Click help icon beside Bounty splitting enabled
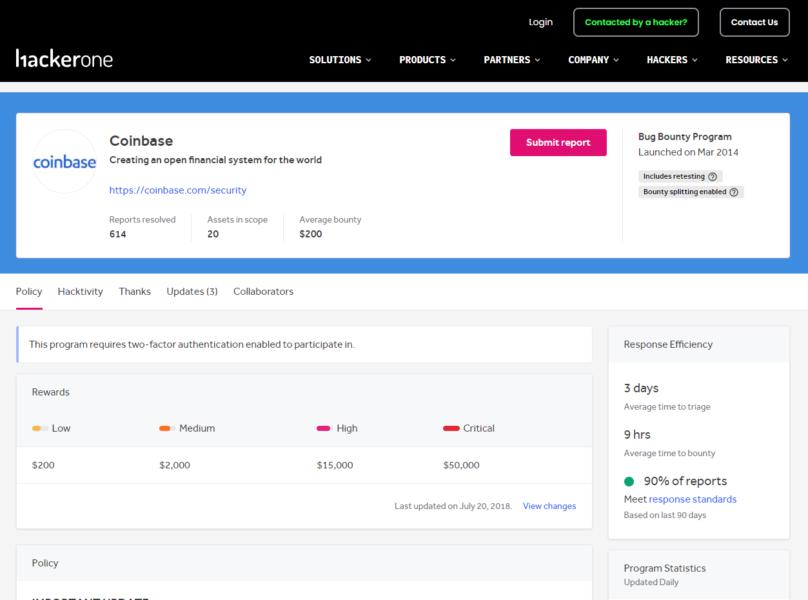 (x=734, y=192)
